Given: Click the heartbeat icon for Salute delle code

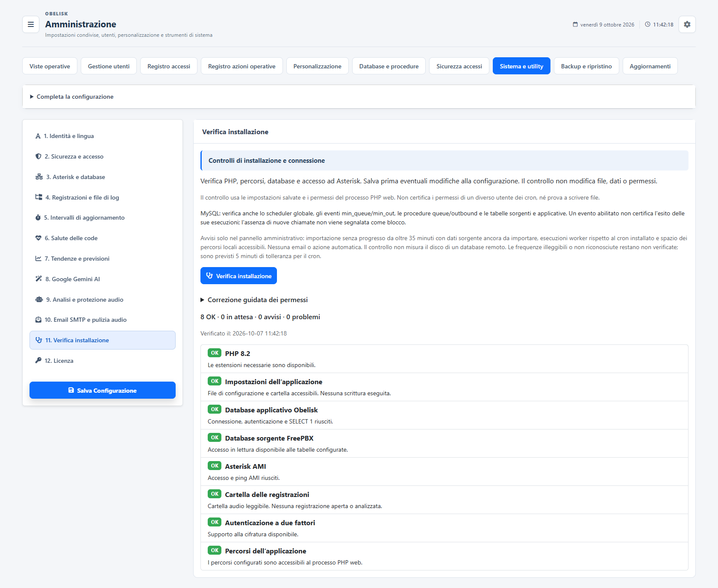Looking at the screenshot, I should tap(38, 238).
